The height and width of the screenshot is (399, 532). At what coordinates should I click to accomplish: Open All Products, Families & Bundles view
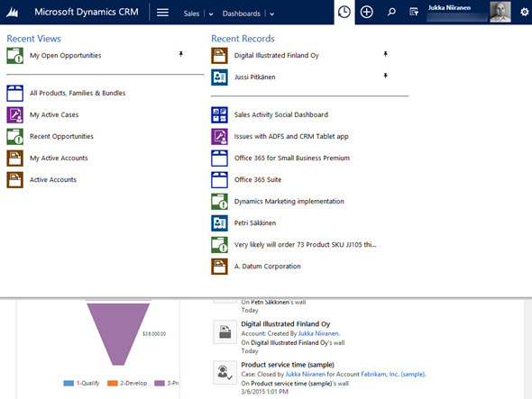(x=78, y=93)
